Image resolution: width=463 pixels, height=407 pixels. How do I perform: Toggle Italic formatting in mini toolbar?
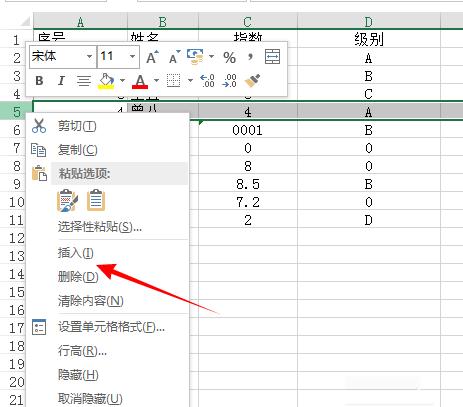coord(61,81)
